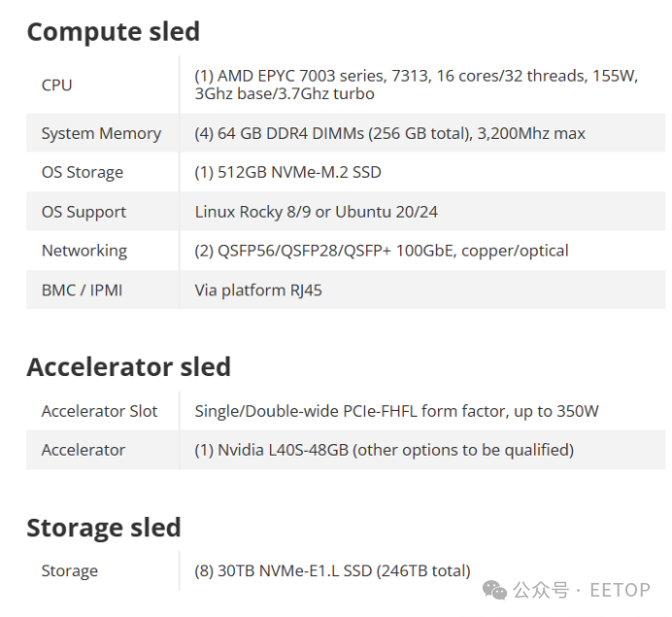Click the EETOP watermark text
The width and height of the screenshot is (672, 617).
(620, 591)
